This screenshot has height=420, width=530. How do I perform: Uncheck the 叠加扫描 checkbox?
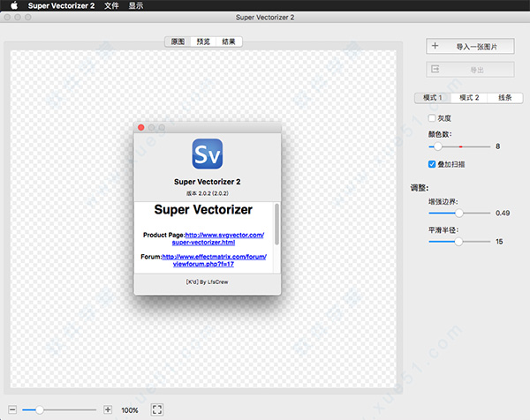point(432,164)
